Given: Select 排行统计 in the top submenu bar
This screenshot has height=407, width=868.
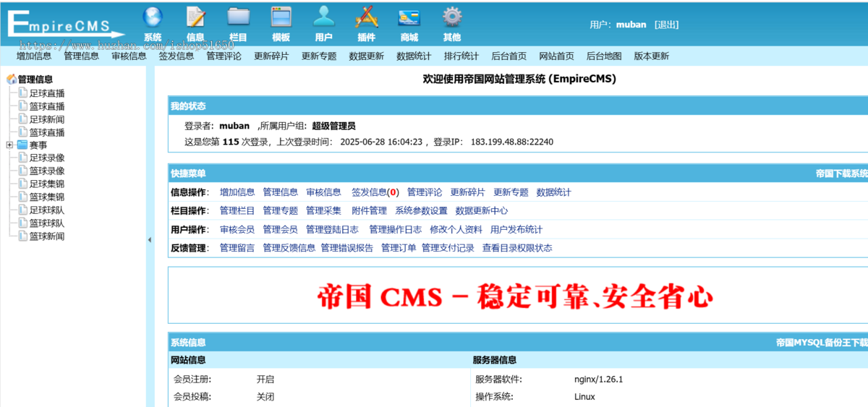Looking at the screenshot, I should pyautogui.click(x=461, y=56).
